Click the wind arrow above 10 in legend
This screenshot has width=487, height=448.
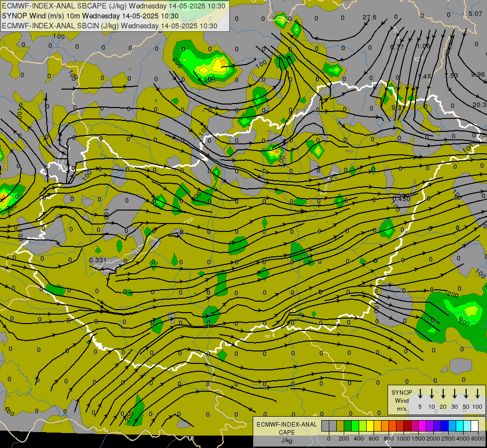tap(431, 393)
